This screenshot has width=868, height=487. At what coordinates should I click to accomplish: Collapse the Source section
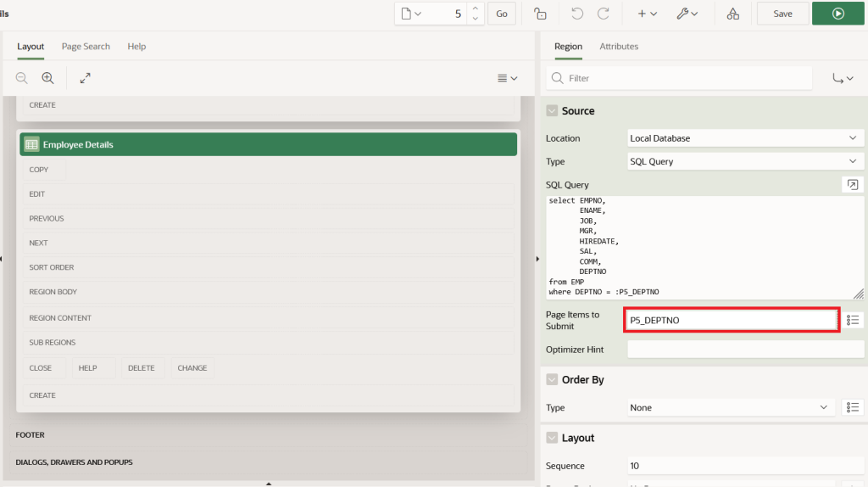pyautogui.click(x=552, y=111)
